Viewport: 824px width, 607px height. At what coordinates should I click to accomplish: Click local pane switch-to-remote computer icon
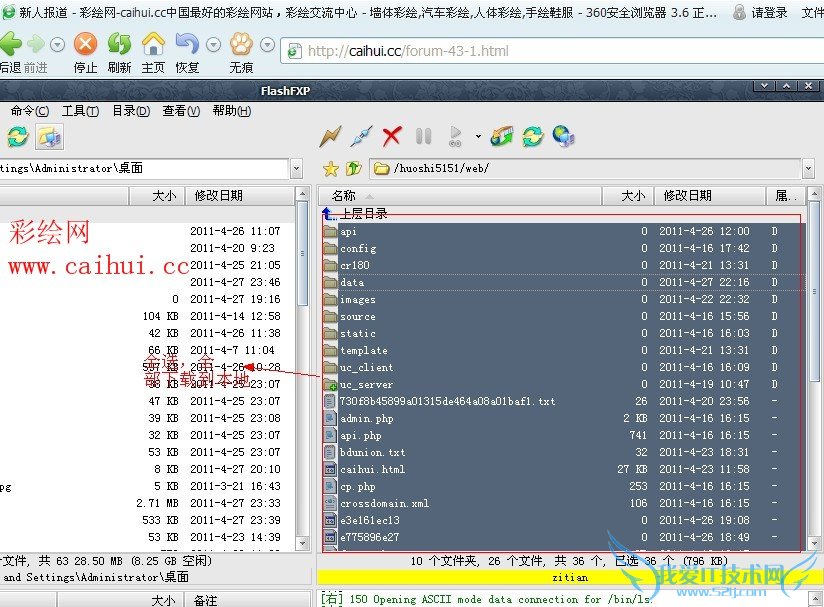tap(49, 137)
